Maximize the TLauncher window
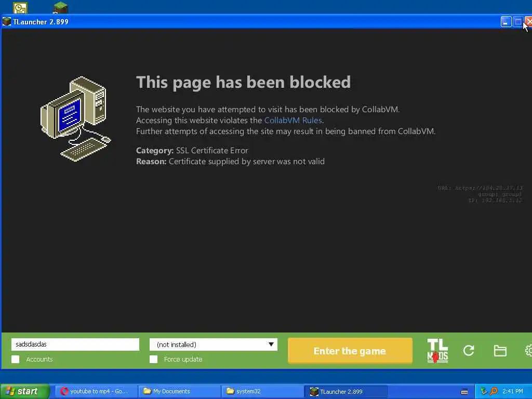Screen dimensions: 532x399 point(518,22)
